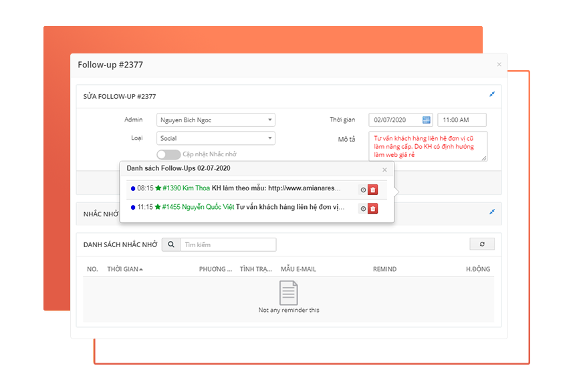Click the 11:00 AM time field

pos(461,120)
